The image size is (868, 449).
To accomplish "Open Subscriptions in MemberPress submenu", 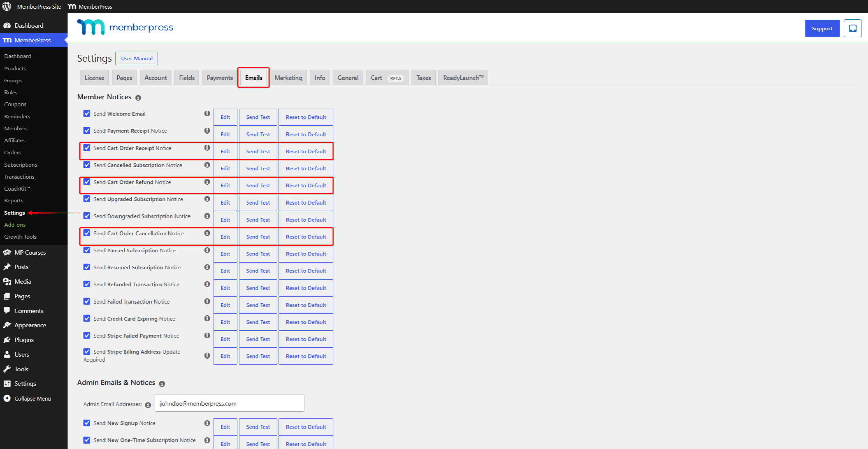I will click(x=20, y=165).
